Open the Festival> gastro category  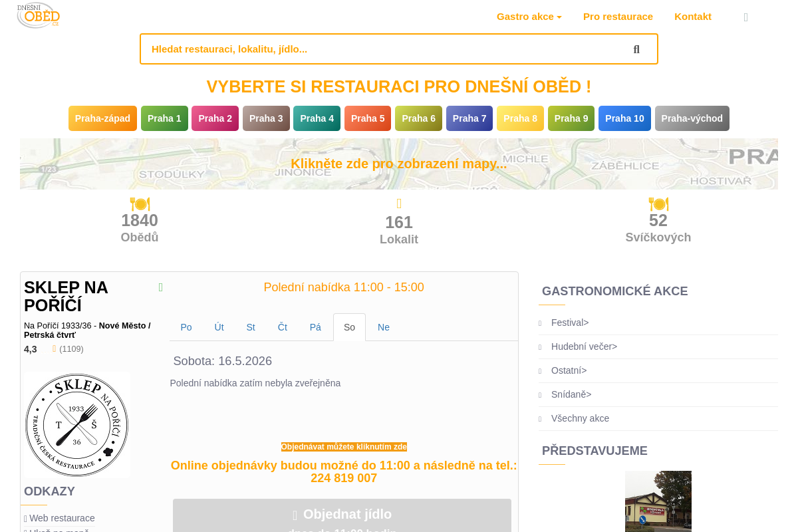click(x=570, y=323)
